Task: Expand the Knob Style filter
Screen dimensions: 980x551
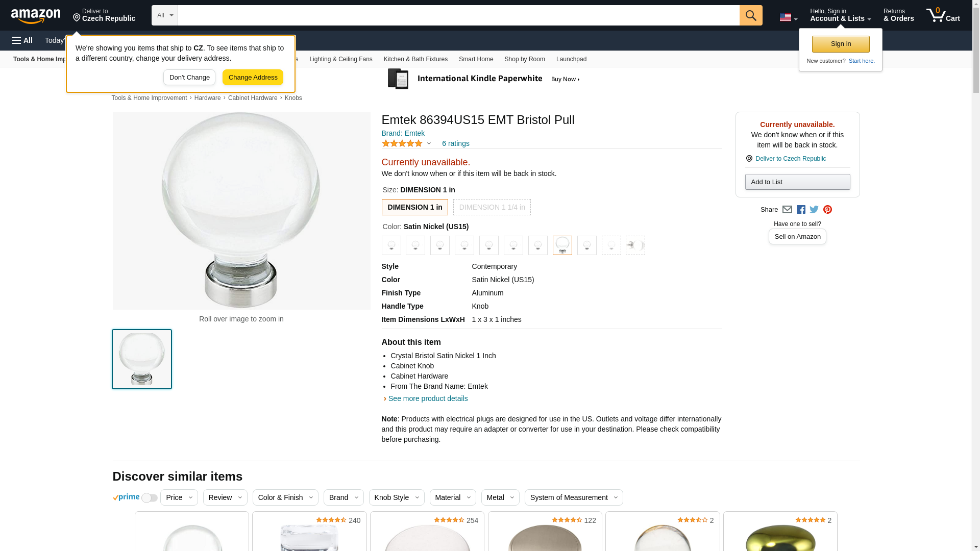Action: tap(396, 497)
